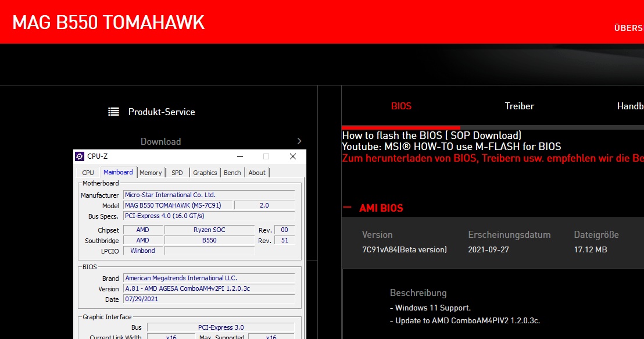Click Graphic Interface Bus field PCI-Express 3.0
The image size is (644, 339).
[x=220, y=327]
